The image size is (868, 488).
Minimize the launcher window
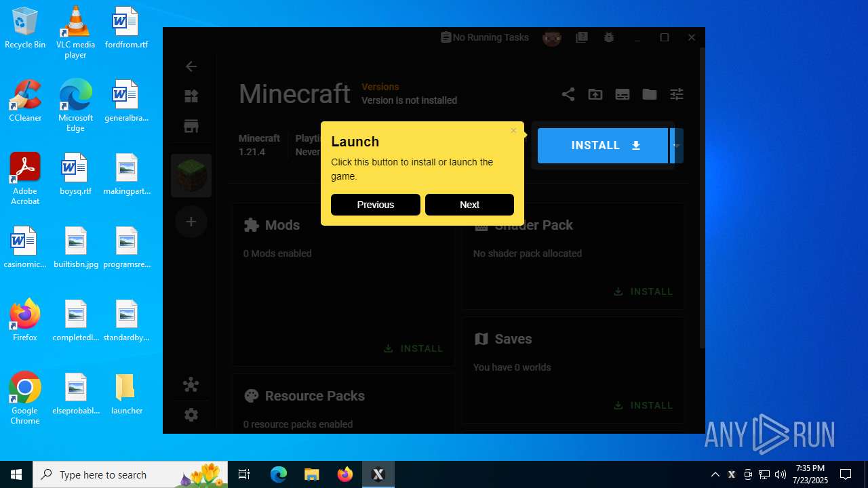637,38
